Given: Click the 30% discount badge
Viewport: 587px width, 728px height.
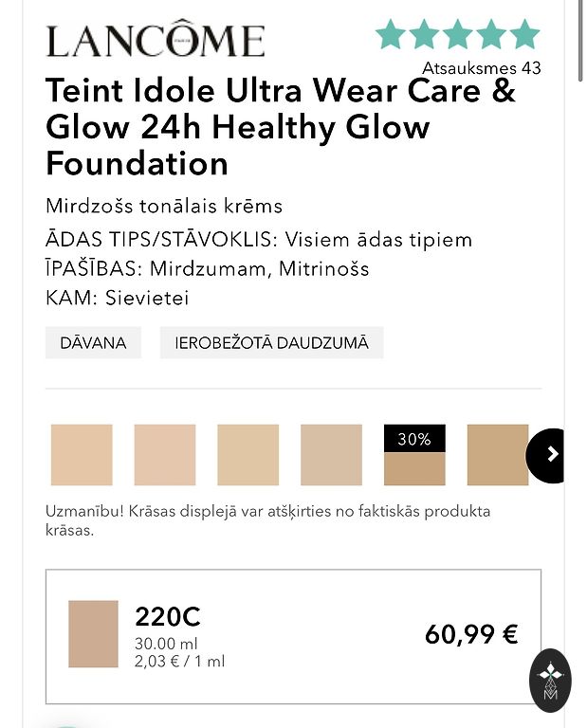Looking at the screenshot, I should pyautogui.click(x=414, y=439).
